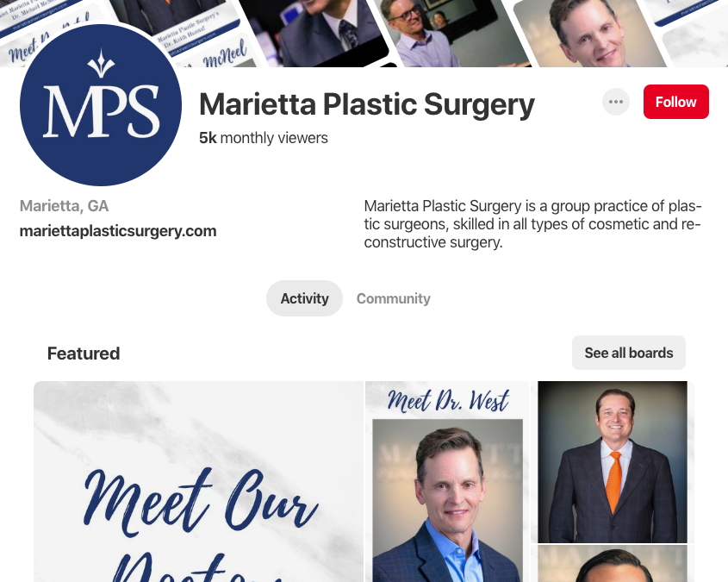This screenshot has height=582, width=728.
Task: Click the Featured section heading
Action: pyautogui.click(x=84, y=354)
